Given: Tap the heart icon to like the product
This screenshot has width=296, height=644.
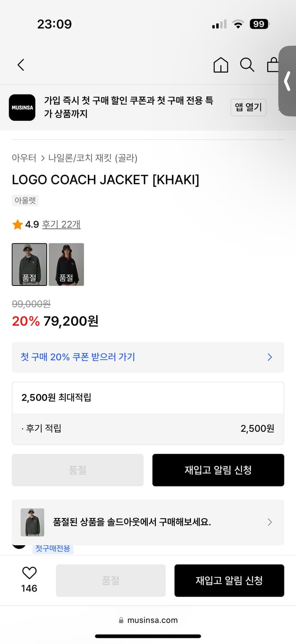Looking at the screenshot, I should [29, 572].
